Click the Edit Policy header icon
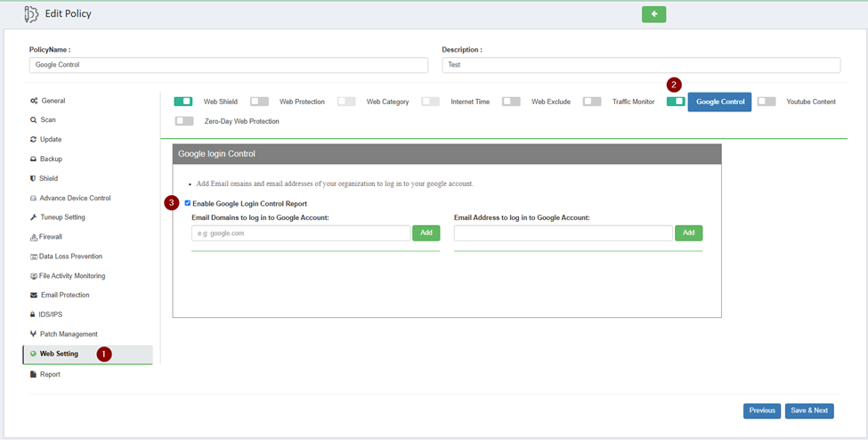 coord(31,14)
